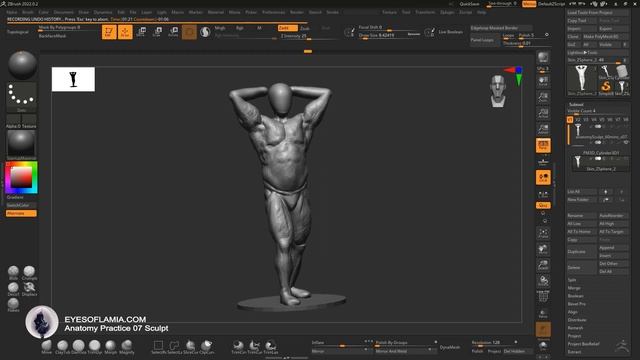This screenshot has width=640, height=360.
Task: Click the Zoom canvas icon
Action: pyautogui.click(x=543, y=97)
